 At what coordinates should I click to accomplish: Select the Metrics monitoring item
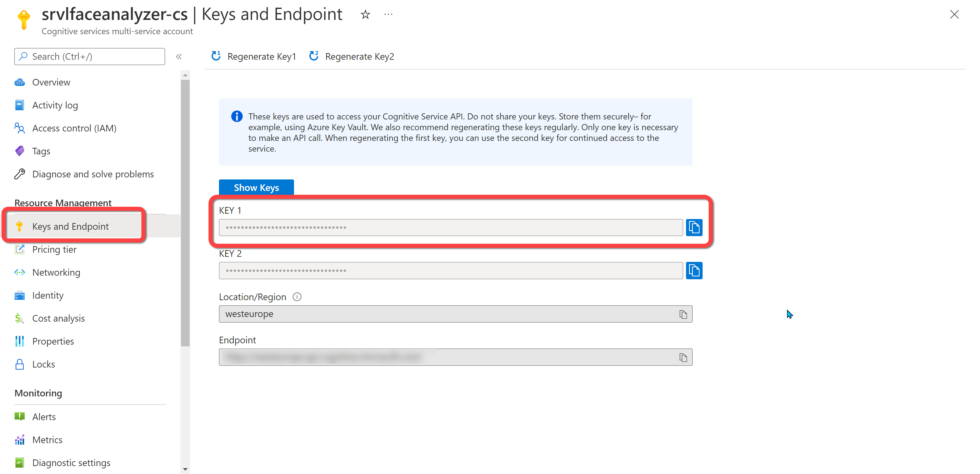click(47, 440)
